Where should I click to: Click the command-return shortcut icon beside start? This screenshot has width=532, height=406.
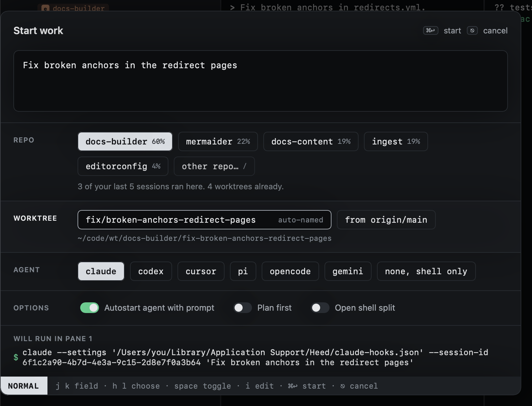[x=430, y=30]
